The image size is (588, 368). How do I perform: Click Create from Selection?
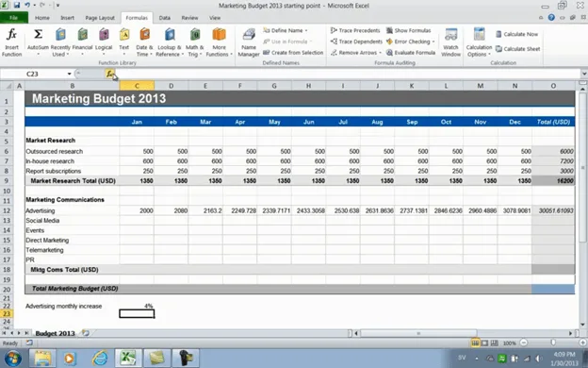[293, 53]
